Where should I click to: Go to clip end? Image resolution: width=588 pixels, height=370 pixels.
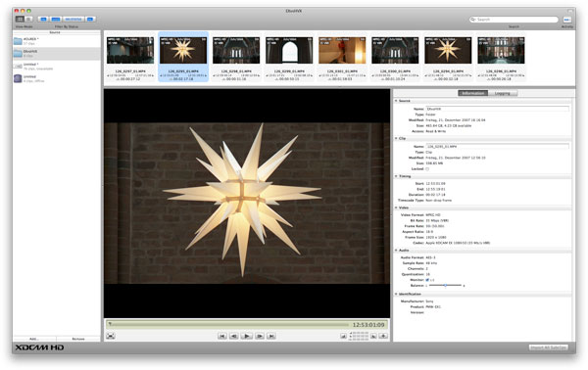[x=271, y=336]
